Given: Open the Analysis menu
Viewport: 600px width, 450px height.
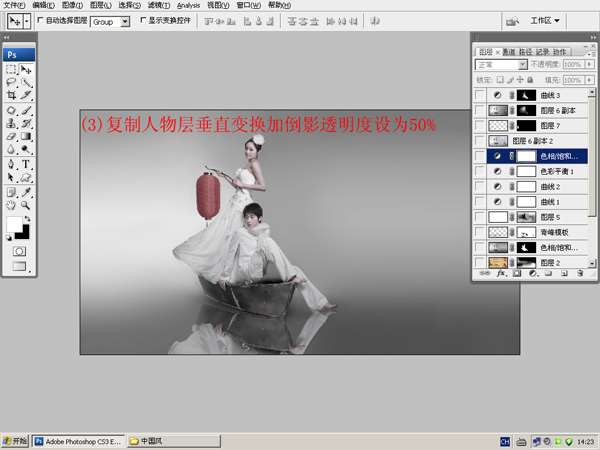Looking at the screenshot, I should pos(188,5).
